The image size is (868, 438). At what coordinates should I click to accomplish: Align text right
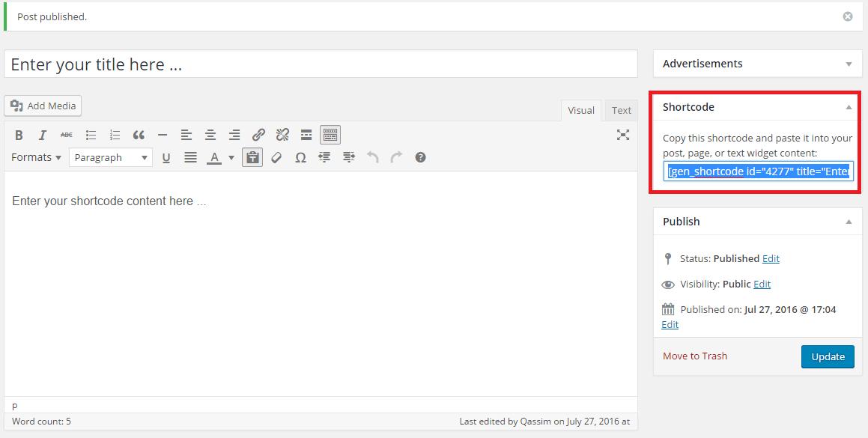pos(234,135)
